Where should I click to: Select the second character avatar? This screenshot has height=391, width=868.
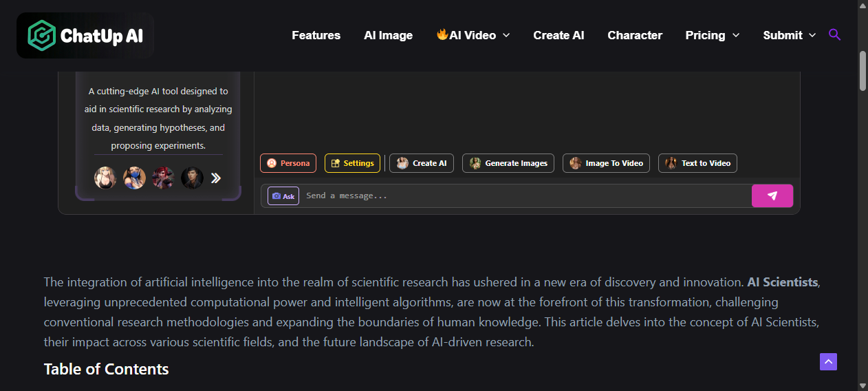(x=134, y=178)
